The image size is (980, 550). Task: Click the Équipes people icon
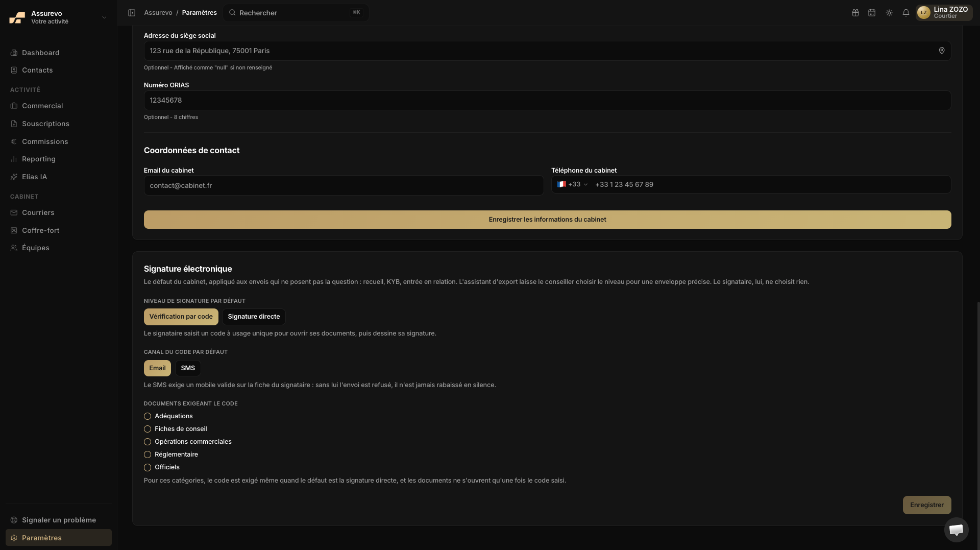(14, 248)
